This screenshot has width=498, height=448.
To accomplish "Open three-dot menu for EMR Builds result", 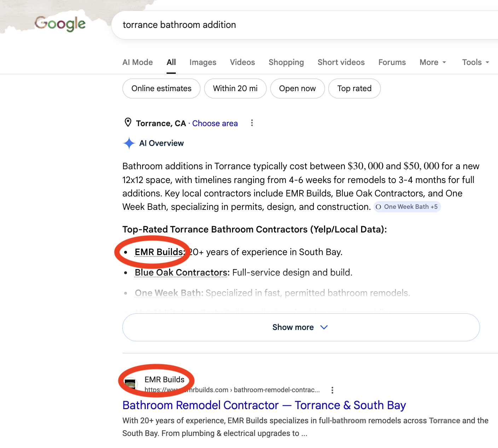I will [x=332, y=390].
